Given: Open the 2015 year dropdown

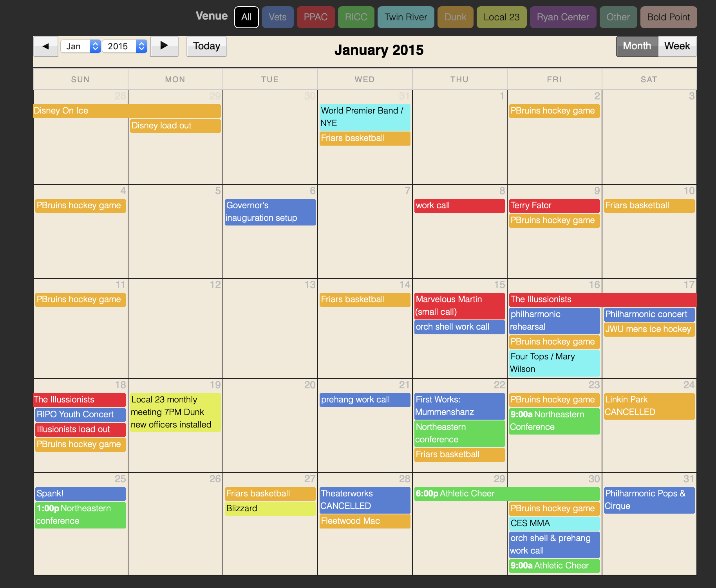Looking at the screenshot, I should (x=124, y=47).
